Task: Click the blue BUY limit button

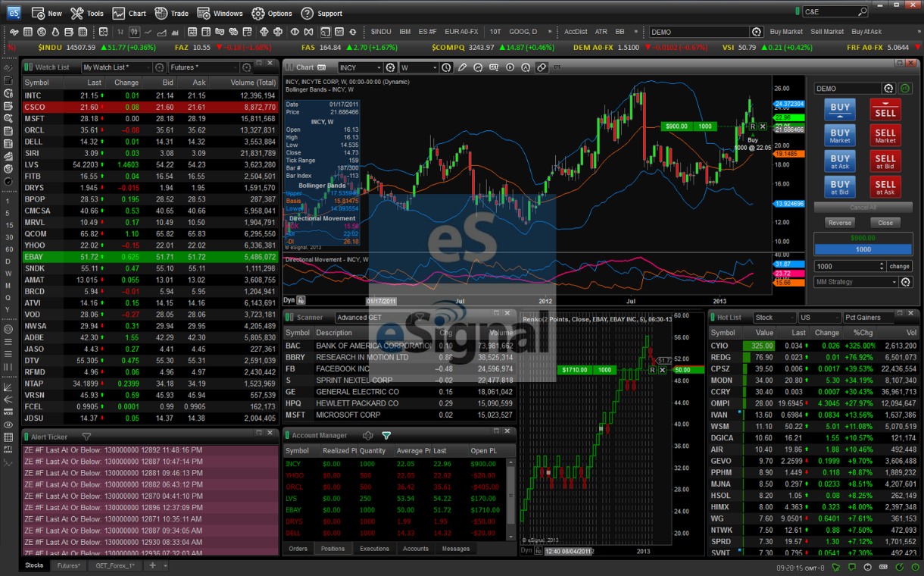Action: (840, 110)
